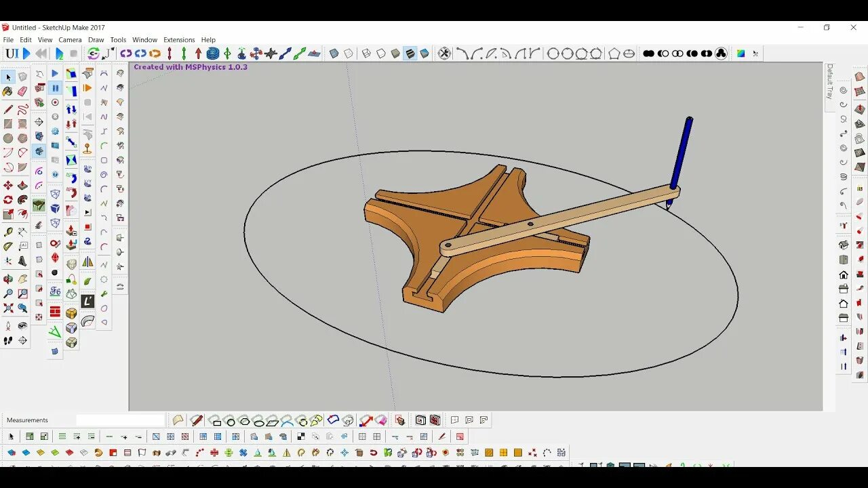
Task: Click the wrench-cross settings toolbar icon
Action: (x=444, y=54)
